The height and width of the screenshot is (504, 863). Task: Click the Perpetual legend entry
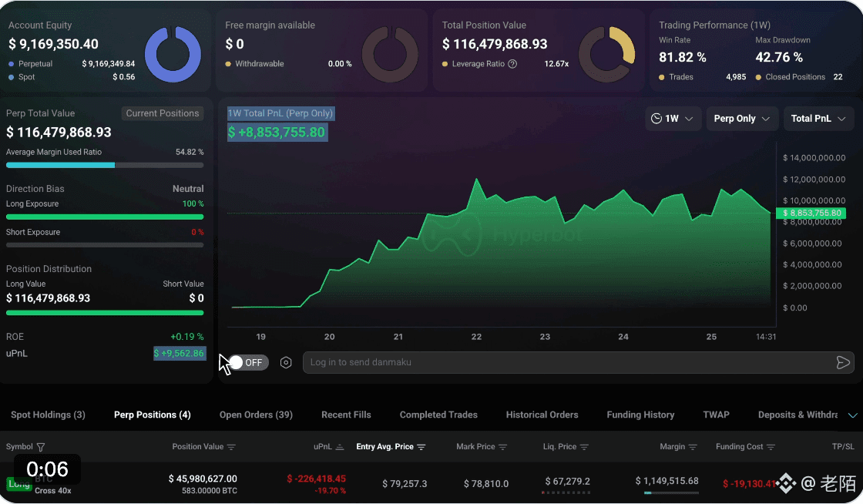72,64
